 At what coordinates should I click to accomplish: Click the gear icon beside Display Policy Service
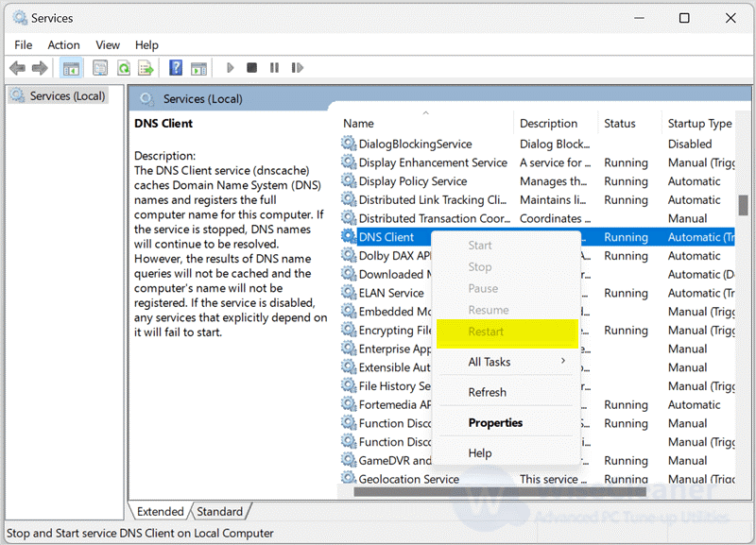348,180
